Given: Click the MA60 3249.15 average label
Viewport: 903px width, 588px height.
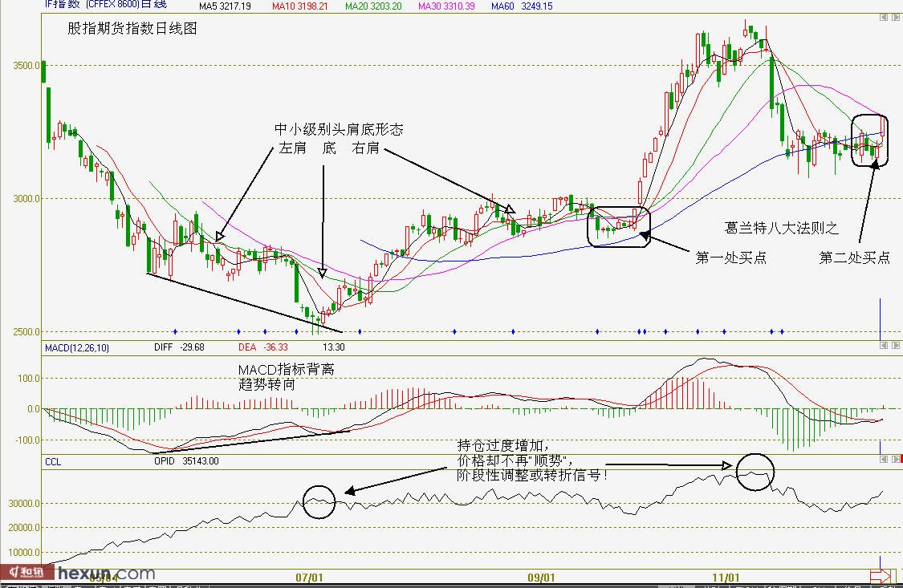Looking at the screenshot, I should pyautogui.click(x=522, y=6).
